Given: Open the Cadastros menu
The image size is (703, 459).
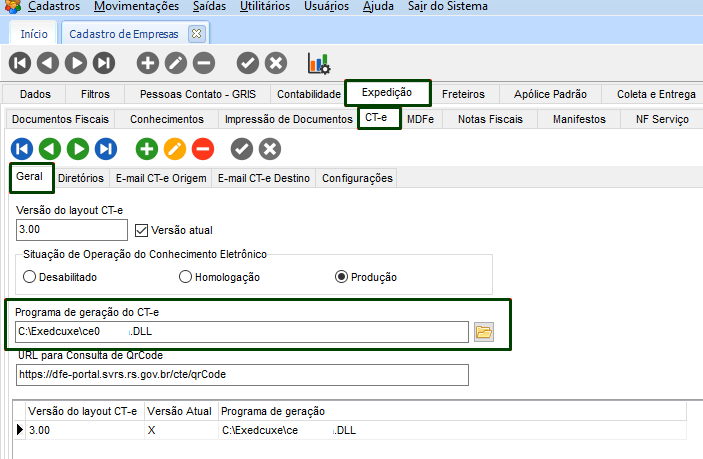Looking at the screenshot, I should point(54,6).
